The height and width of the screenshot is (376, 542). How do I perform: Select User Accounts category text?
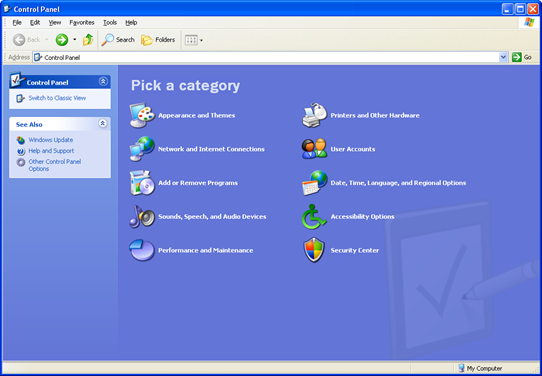coord(353,149)
